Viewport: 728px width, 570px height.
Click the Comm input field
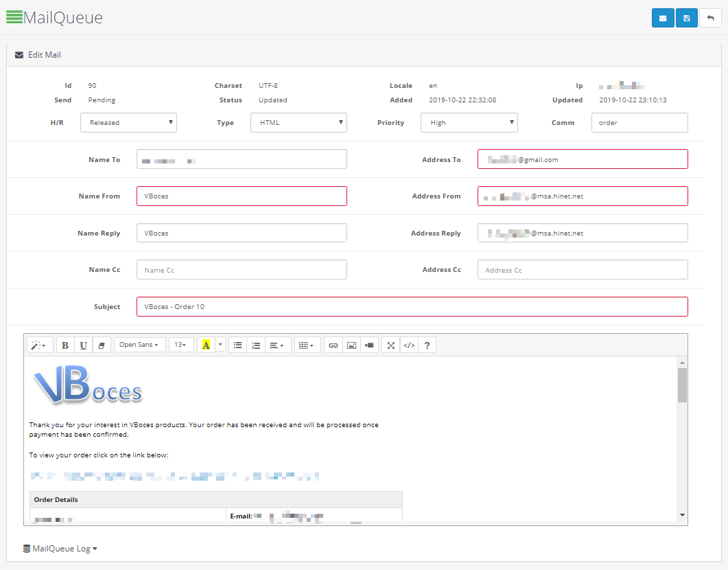(639, 123)
